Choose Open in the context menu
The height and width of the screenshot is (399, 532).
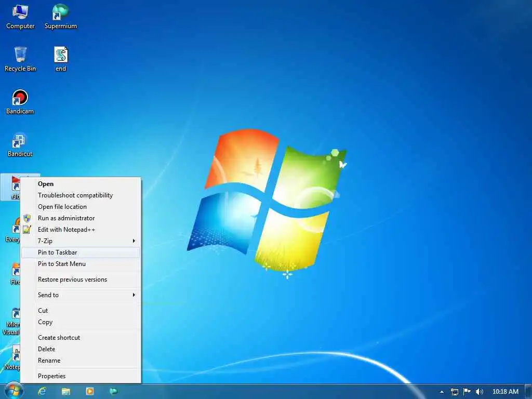[x=81, y=184]
